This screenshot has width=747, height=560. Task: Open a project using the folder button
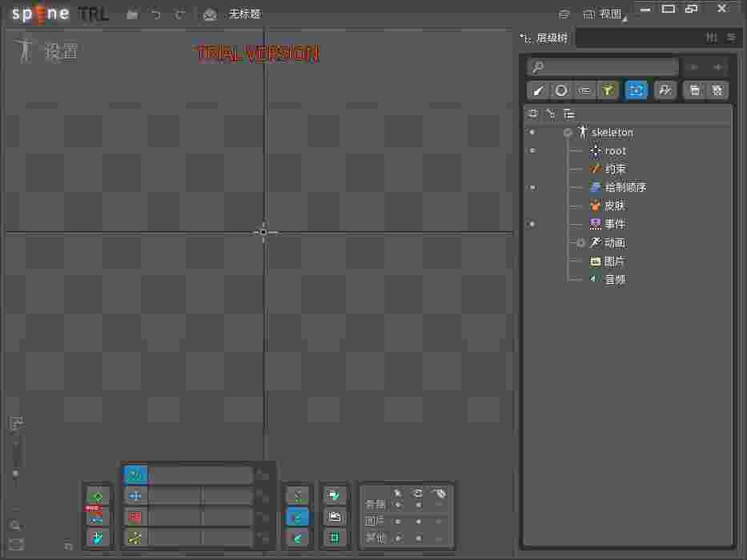click(x=132, y=14)
